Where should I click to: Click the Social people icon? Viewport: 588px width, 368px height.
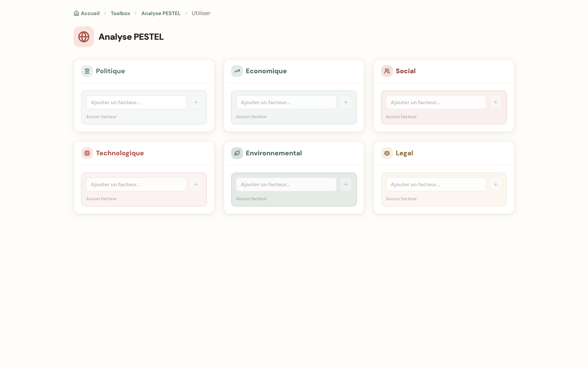[387, 71]
